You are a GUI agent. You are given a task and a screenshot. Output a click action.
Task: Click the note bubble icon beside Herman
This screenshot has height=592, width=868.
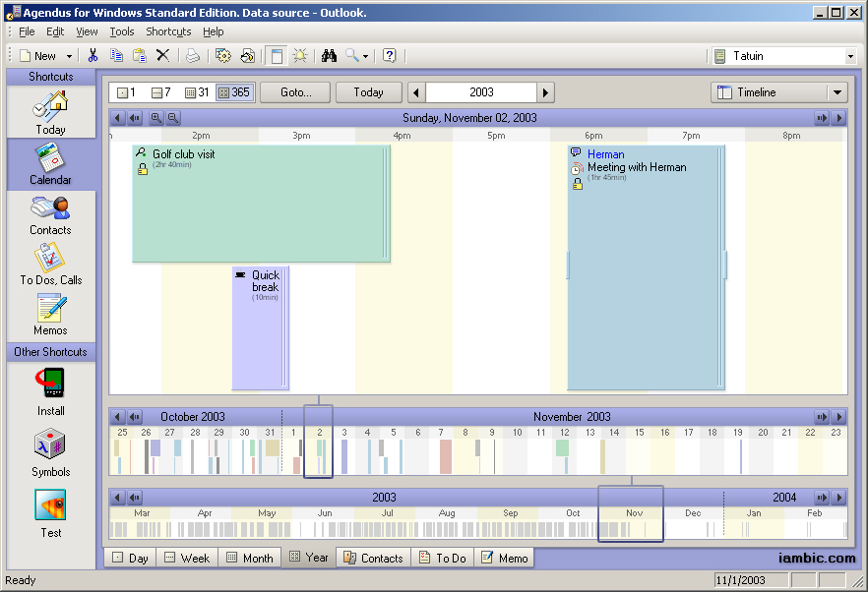click(576, 152)
